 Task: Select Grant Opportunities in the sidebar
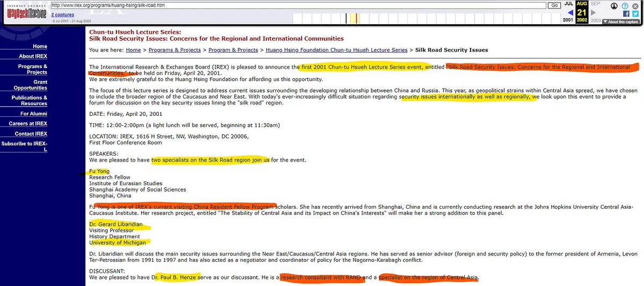coord(31,85)
